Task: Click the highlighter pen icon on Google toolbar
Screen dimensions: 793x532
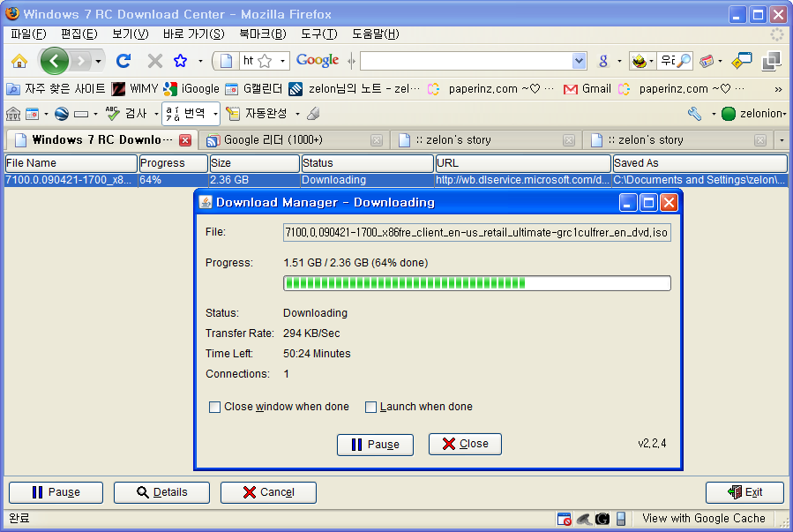Action: pos(313,114)
